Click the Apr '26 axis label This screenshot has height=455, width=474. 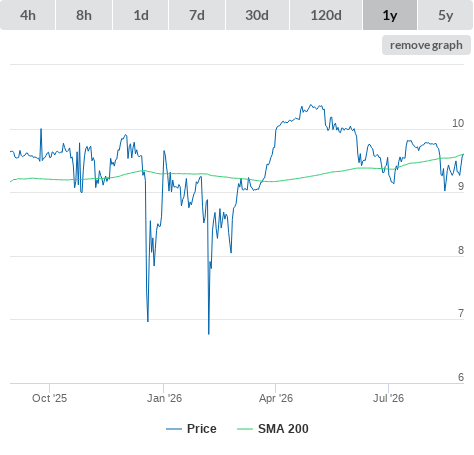(x=276, y=398)
